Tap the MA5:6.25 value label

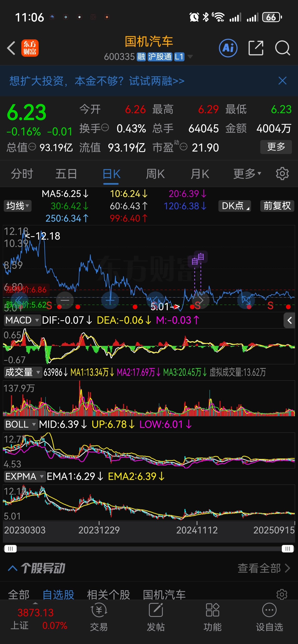(x=65, y=193)
